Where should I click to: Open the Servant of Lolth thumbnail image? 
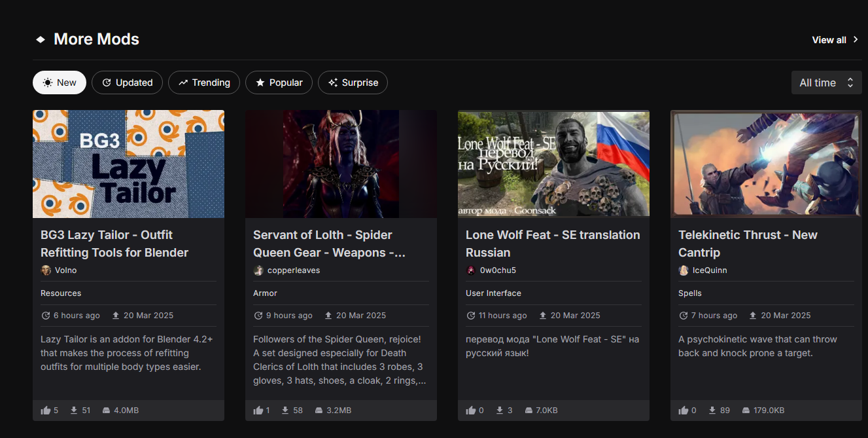pos(341,164)
